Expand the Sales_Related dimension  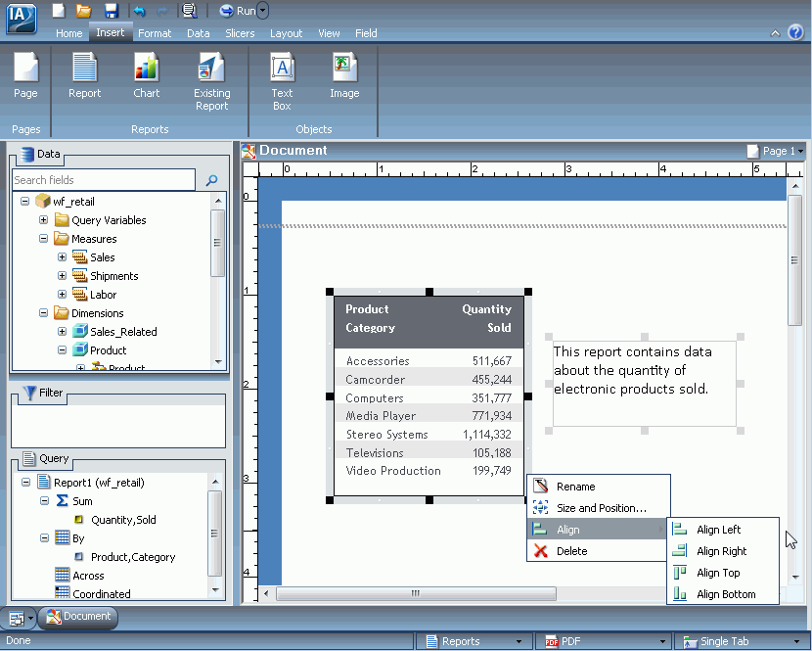[63, 332]
